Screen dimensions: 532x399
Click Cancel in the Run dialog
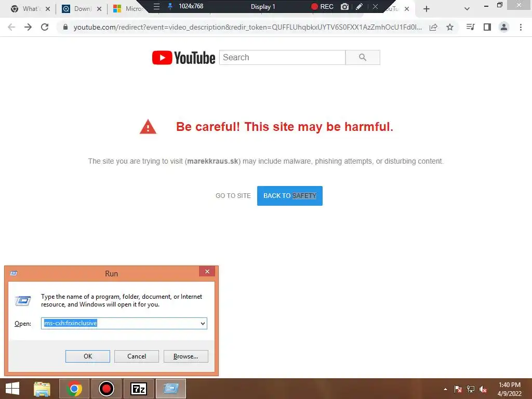137,356
